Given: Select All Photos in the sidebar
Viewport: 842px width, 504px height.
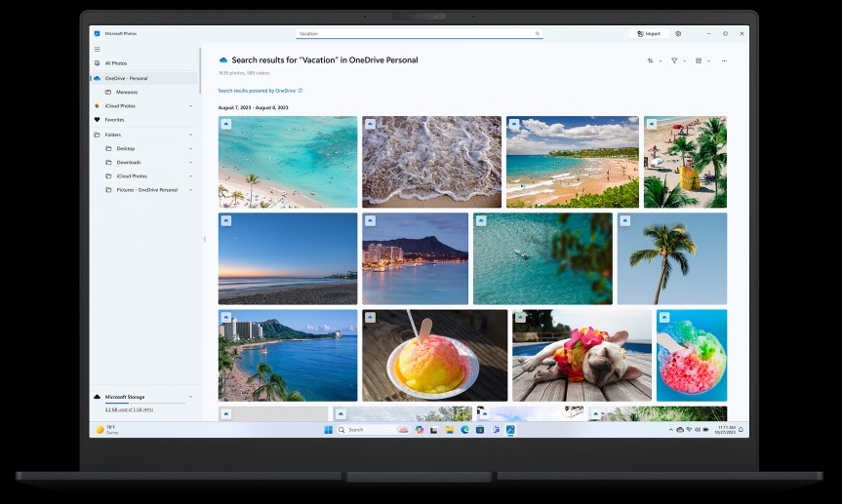Looking at the screenshot, I should tap(116, 63).
